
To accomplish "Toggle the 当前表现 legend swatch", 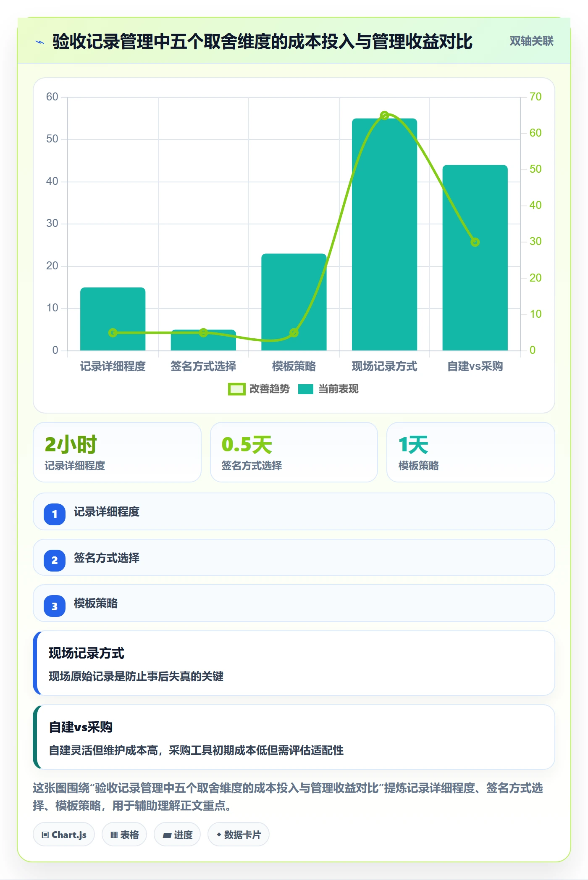I will pyautogui.click(x=306, y=389).
